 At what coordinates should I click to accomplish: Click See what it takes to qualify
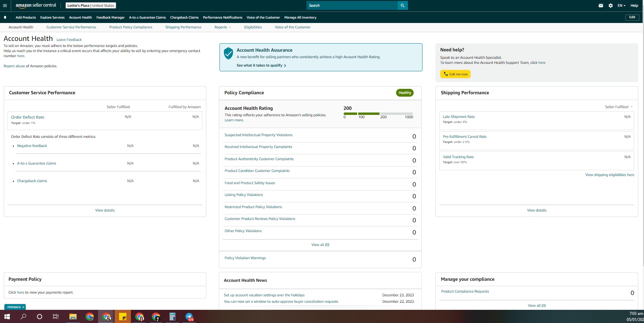click(x=261, y=66)
